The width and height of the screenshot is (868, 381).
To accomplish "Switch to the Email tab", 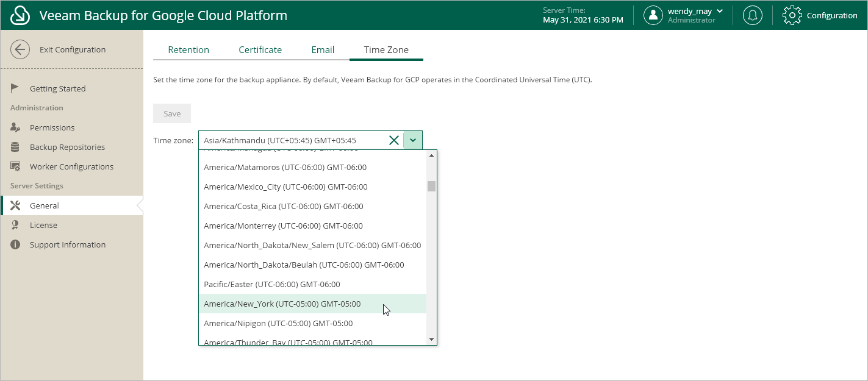I will pos(323,50).
